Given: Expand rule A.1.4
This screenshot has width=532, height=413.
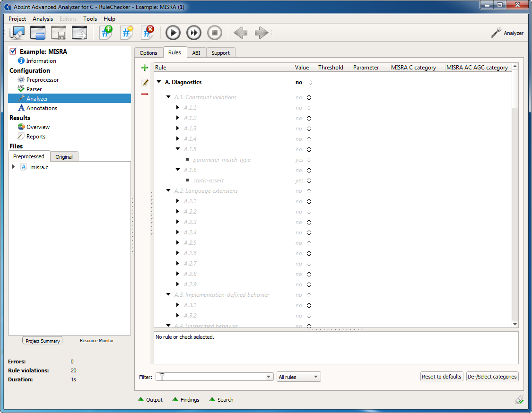Looking at the screenshot, I should point(177,138).
